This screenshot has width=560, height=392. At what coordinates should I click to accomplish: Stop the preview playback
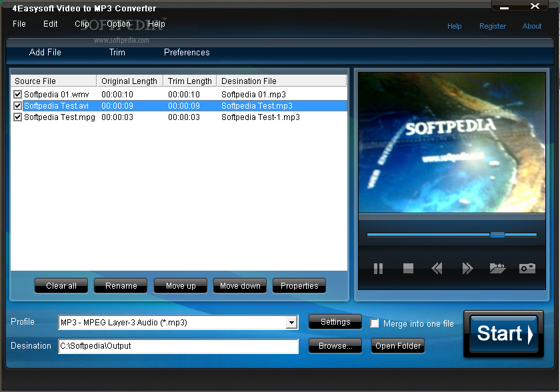408,268
